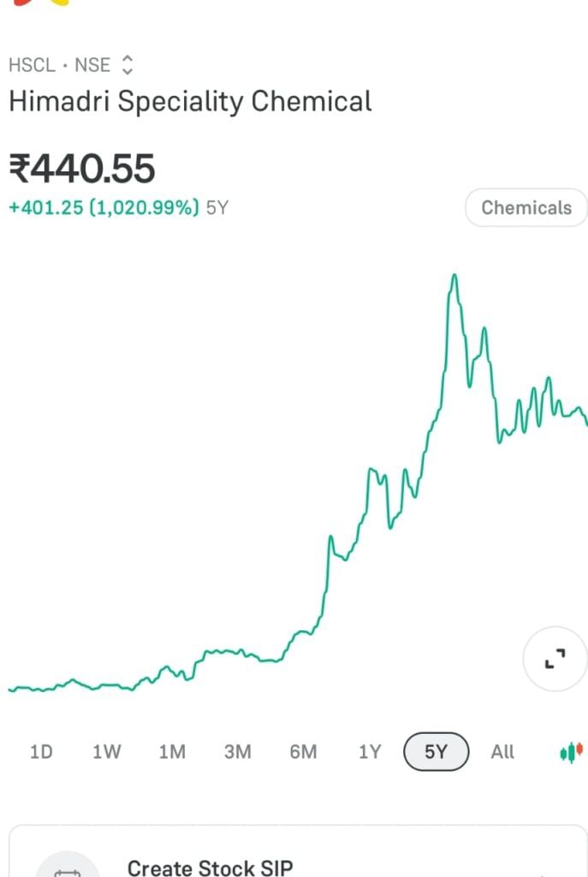The height and width of the screenshot is (877, 588).
Task: Open the Chemicals sector chip
Action: pyautogui.click(x=526, y=207)
